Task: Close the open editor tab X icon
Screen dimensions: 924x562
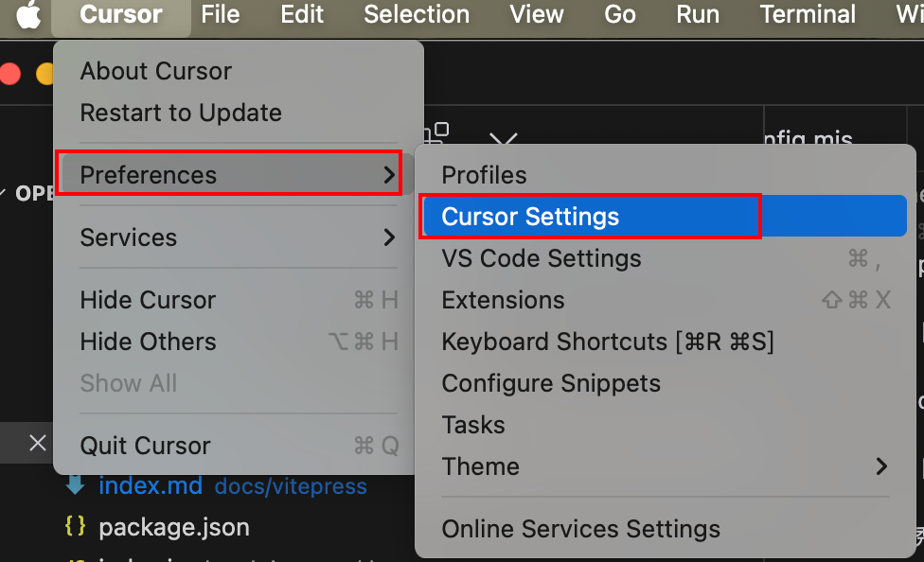Action: [38, 443]
